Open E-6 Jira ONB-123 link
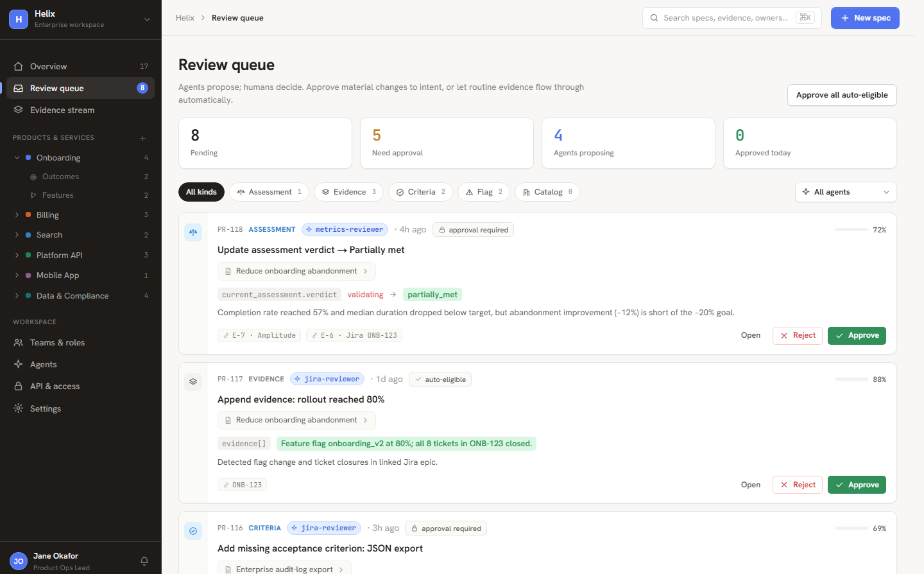This screenshot has height=574, width=924. tap(354, 335)
